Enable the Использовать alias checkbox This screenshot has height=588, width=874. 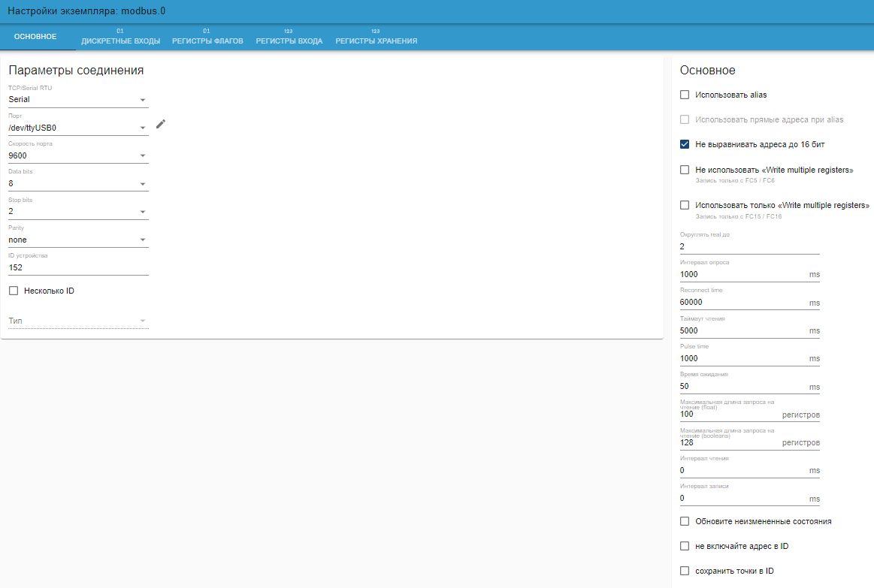685,95
